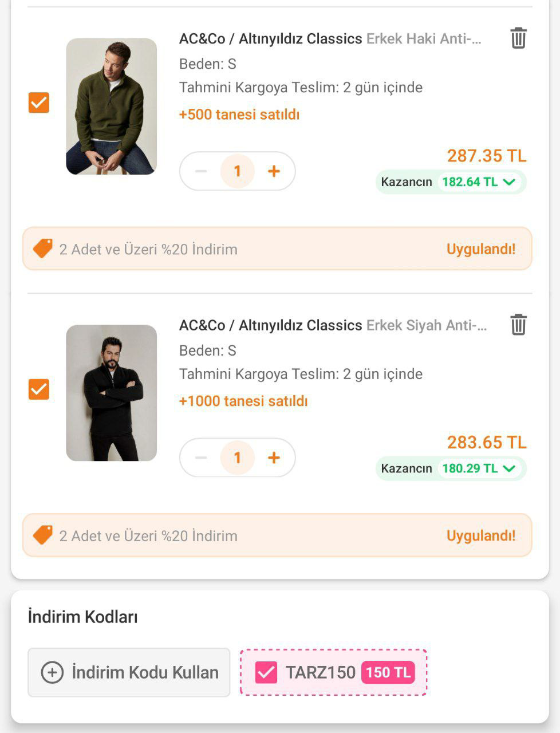Viewport: 560px width, 733px height.
Task: Uncheck the Haki sweater cart checkbox
Action: 39,103
